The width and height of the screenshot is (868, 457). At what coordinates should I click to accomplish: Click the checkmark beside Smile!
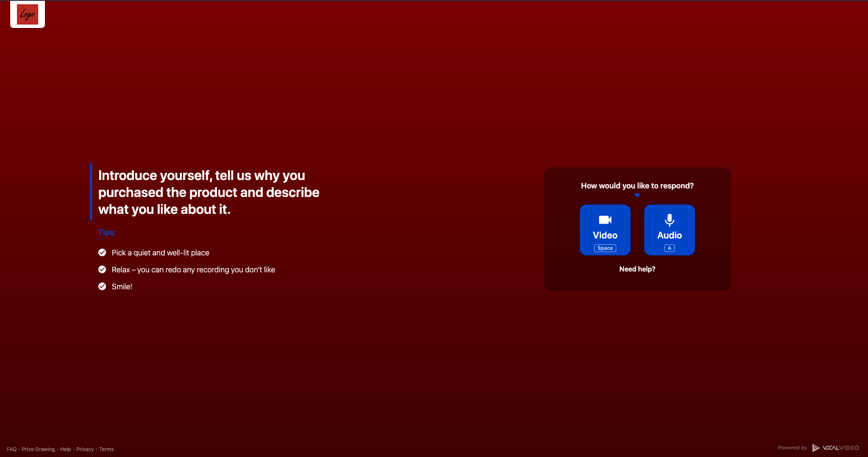[x=102, y=286]
